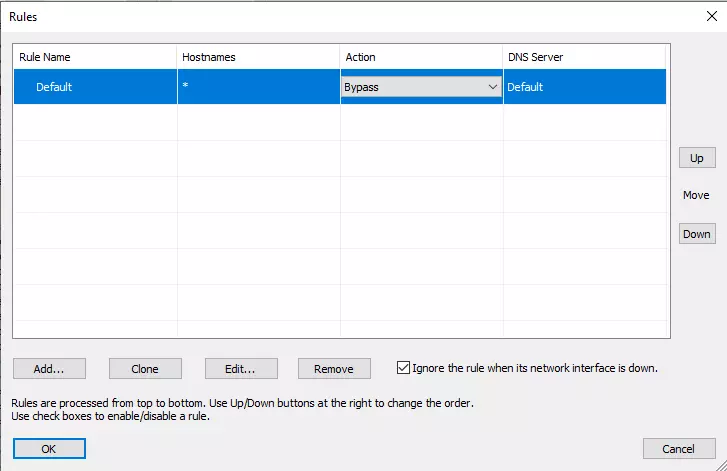Click the DNS Server column header
Image resolution: width=727 pixels, height=471 pixels.
coord(584,57)
